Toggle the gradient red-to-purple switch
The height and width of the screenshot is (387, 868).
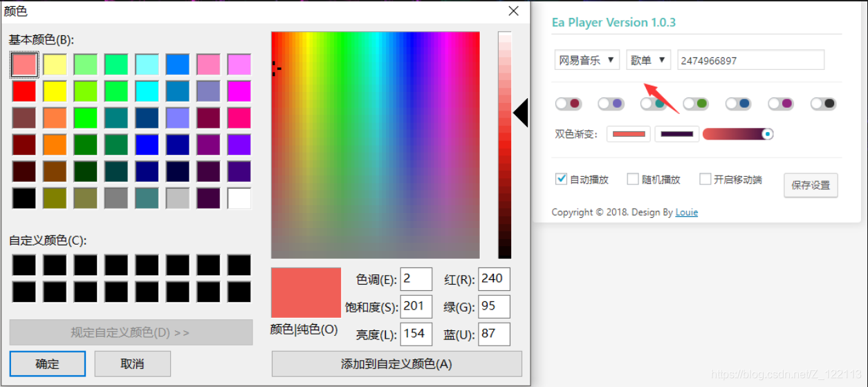(x=738, y=134)
